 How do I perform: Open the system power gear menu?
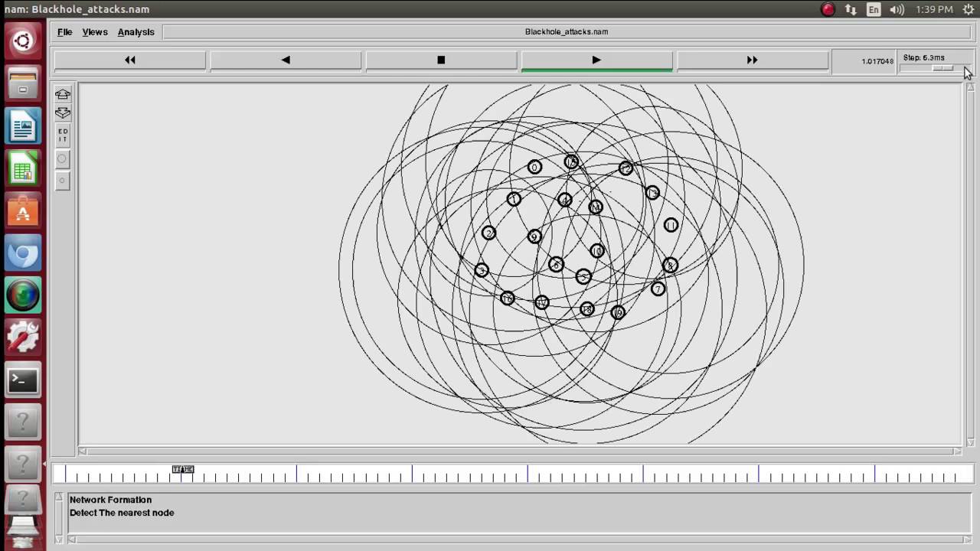(969, 9)
